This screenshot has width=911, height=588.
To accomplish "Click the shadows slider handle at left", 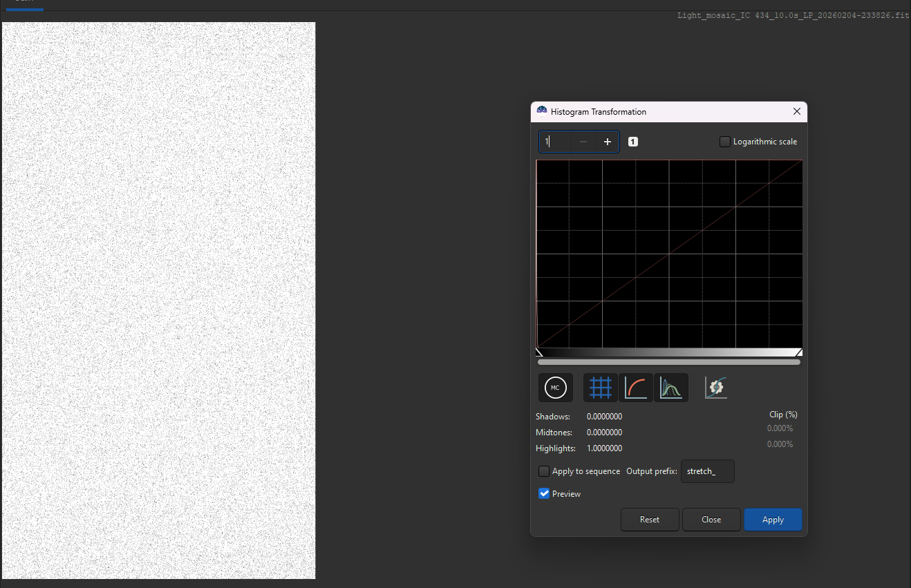I will (539, 352).
